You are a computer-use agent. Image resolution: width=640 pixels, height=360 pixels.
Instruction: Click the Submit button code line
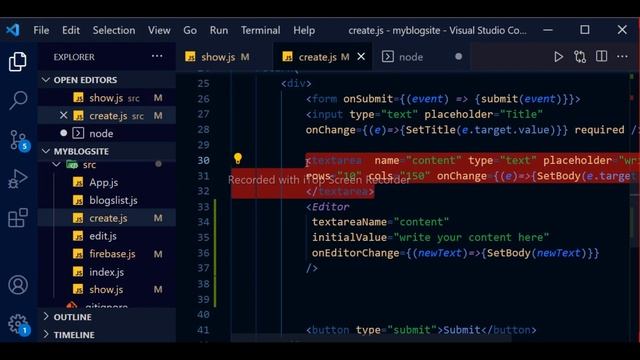[421, 330]
